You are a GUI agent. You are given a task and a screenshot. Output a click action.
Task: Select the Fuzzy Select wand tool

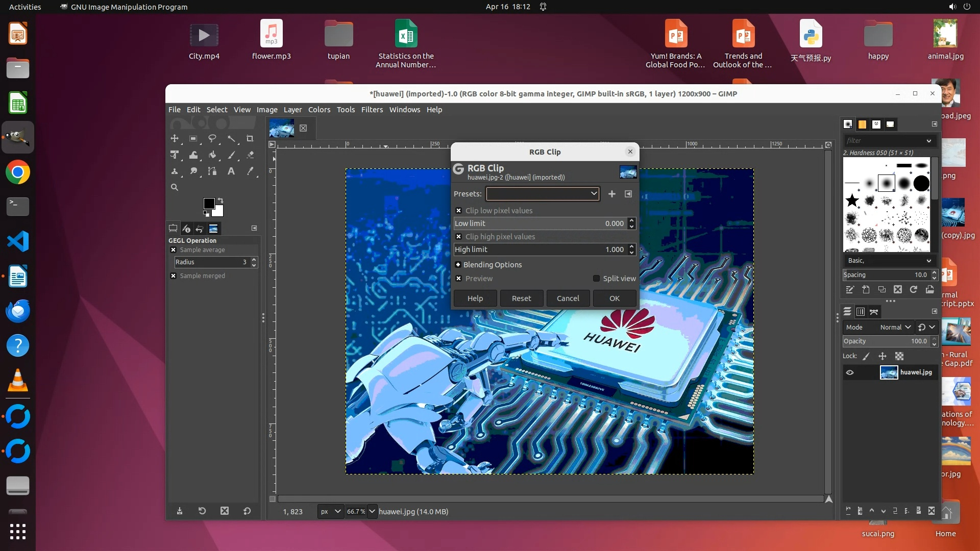pyautogui.click(x=231, y=138)
